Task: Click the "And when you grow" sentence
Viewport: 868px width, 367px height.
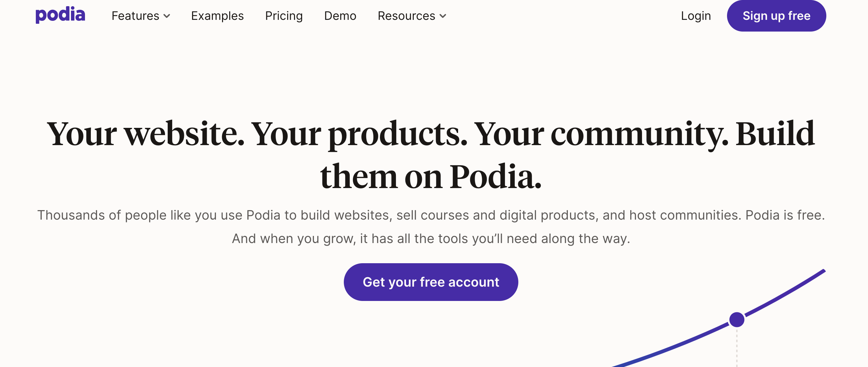Action: 431,238
